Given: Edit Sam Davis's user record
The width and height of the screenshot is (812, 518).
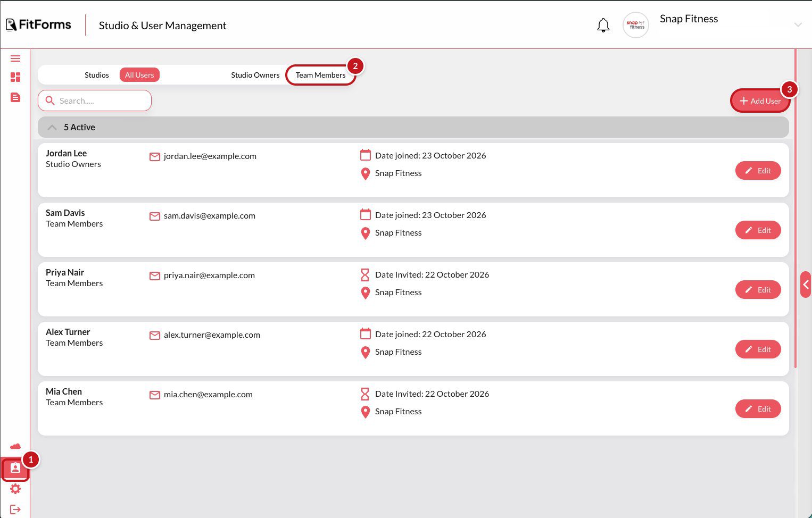Looking at the screenshot, I should tap(758, 230).
